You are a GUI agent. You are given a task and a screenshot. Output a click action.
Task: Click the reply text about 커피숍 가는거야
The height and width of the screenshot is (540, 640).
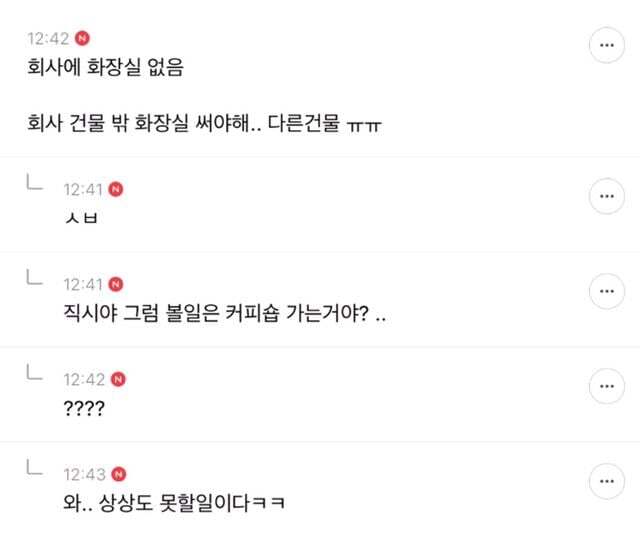click(x=224, y=313)
